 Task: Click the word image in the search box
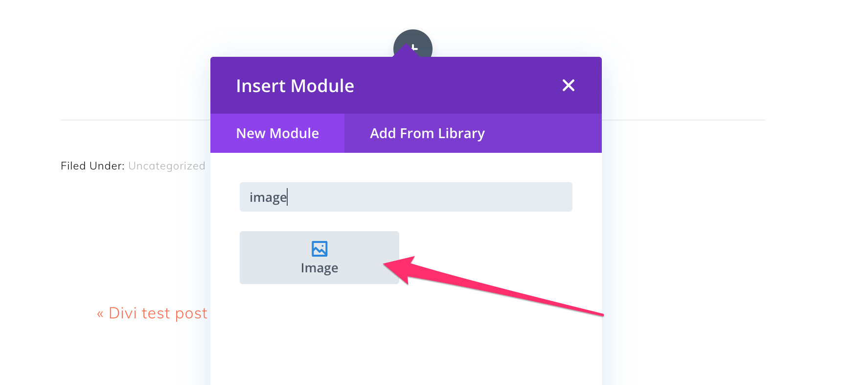click(x=268, y=197)
